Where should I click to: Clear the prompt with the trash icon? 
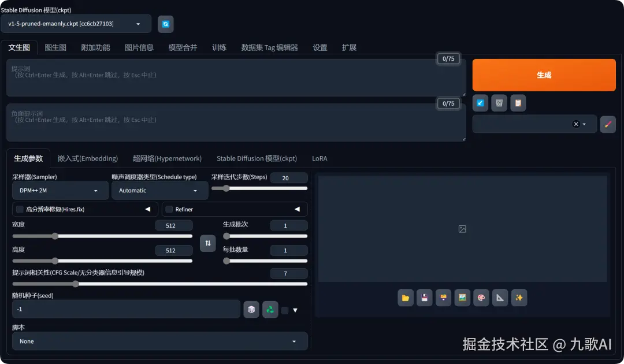[499, 102]
